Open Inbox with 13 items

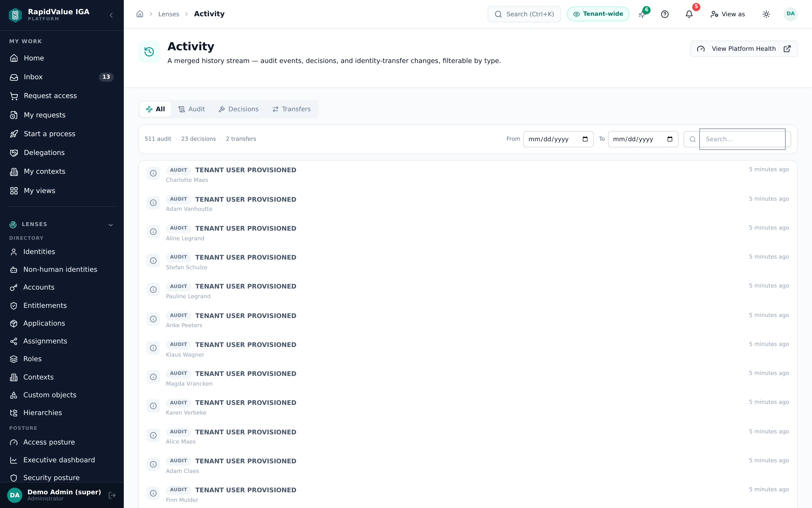click(62, 77)
